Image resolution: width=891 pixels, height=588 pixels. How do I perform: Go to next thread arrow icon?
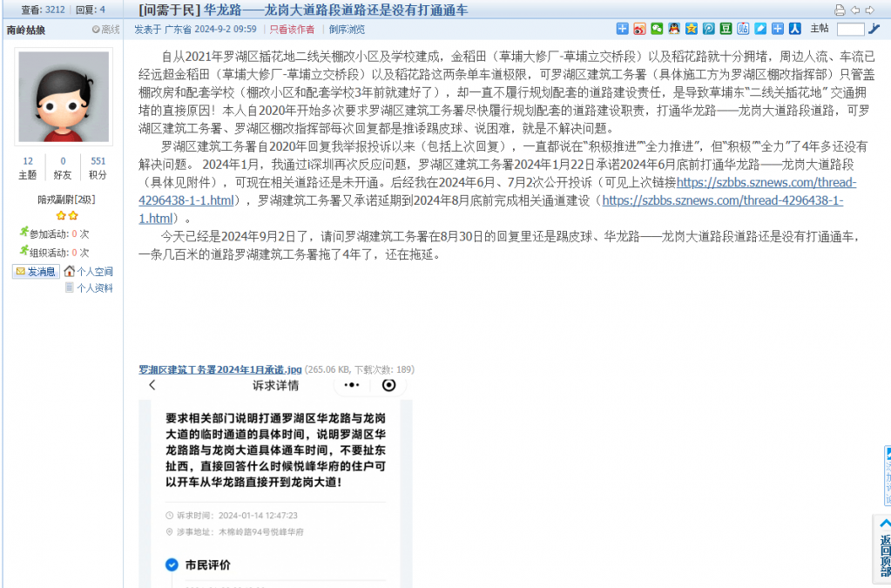[x=869, y=10]
